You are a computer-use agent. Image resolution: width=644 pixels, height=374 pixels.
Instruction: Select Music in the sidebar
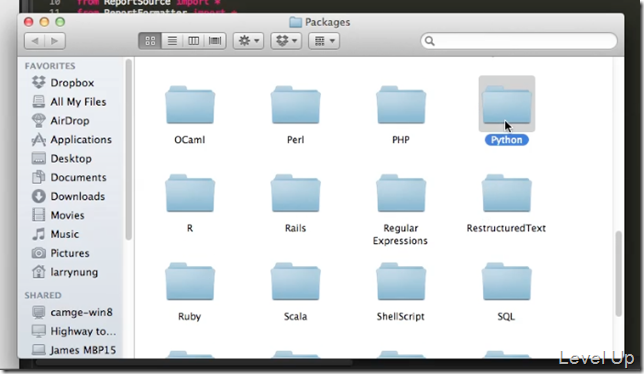coord(55,234)
